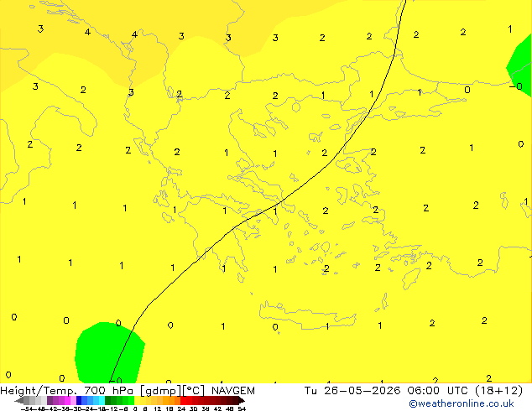This screenshot has height=411, width=532.
Task: Click the legend's grey left arrow end
Action: [19, 401]
